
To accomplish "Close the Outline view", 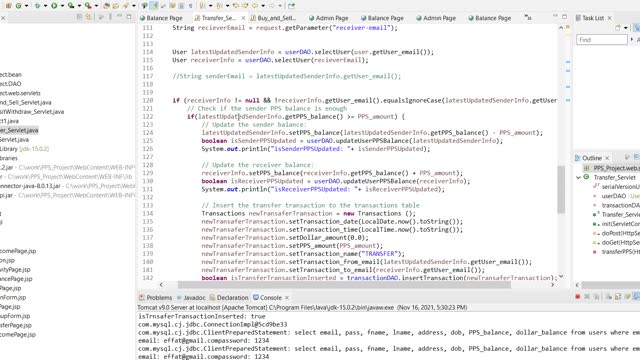I will tap(607, 158).
